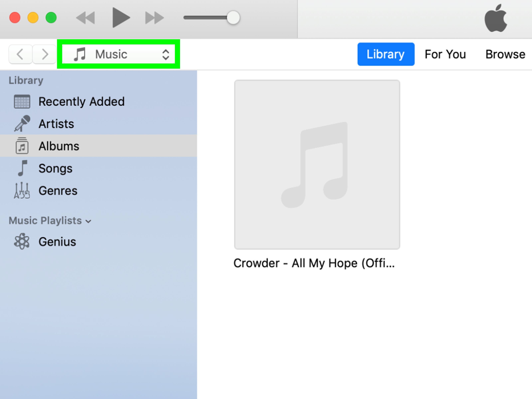Switch to the For You tab

click(445, 54)
